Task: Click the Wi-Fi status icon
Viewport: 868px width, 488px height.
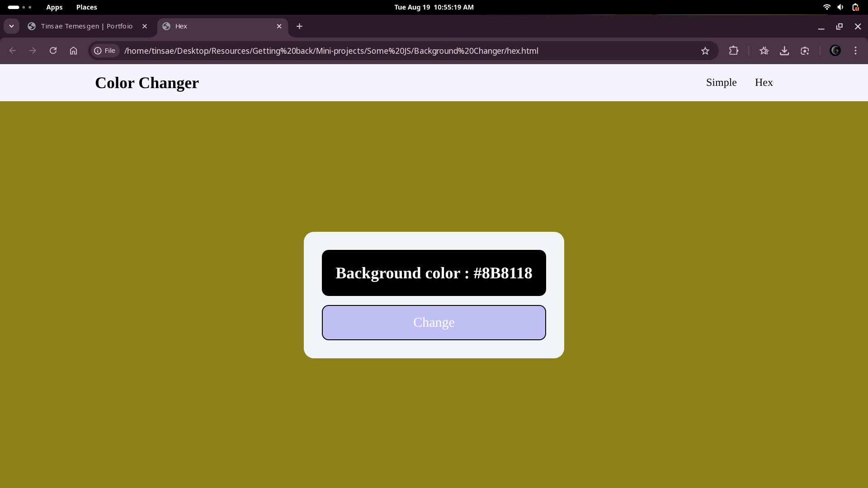Action: 827,7
